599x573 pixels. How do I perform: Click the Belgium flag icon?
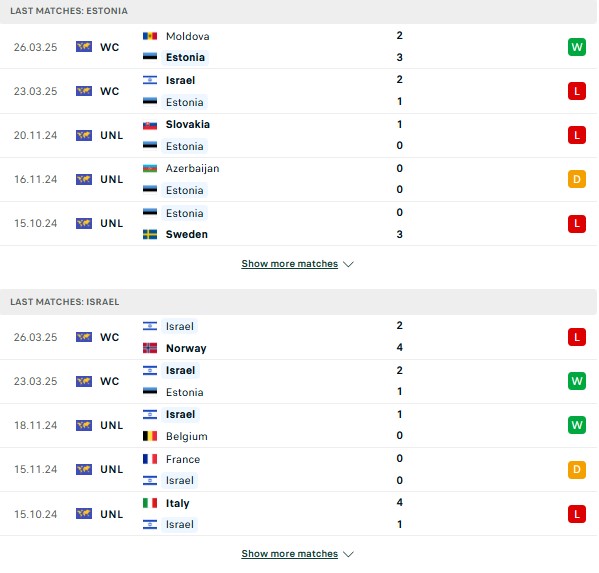tap(150, 436)
